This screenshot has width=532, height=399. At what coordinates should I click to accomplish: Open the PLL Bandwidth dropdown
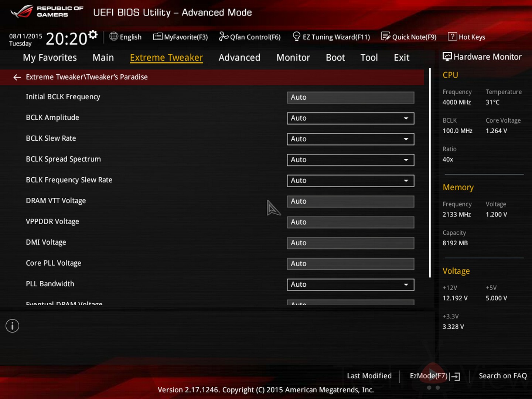pyautogui.click(x=350, y=284)
